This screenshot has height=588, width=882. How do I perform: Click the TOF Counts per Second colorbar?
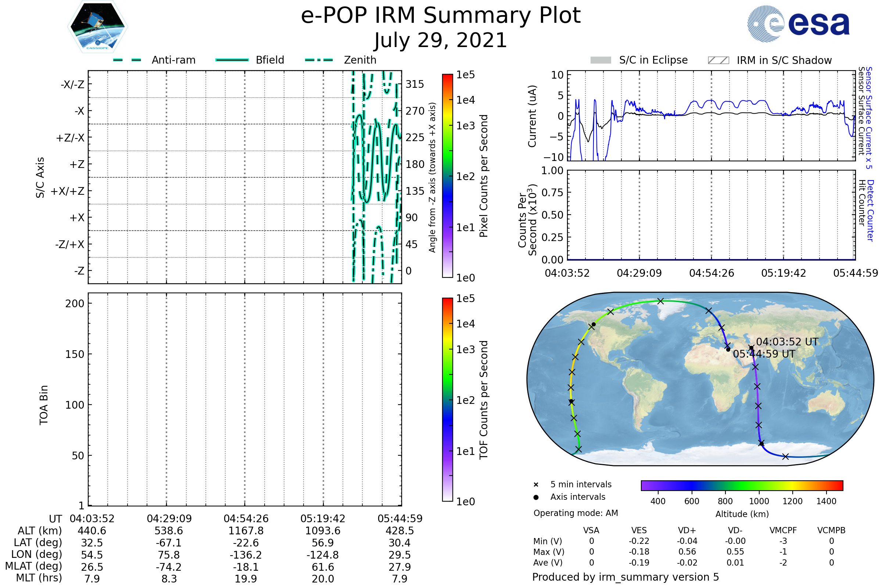tap(447, 399)
